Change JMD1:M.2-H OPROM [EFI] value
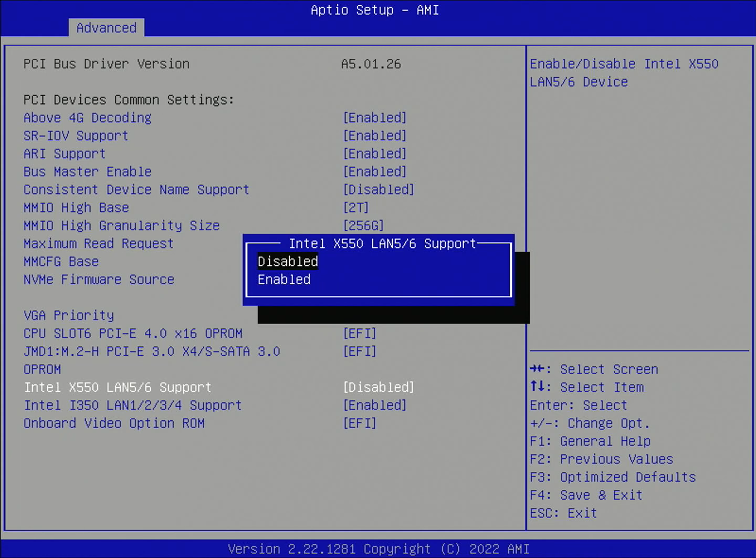 point(360,352)
